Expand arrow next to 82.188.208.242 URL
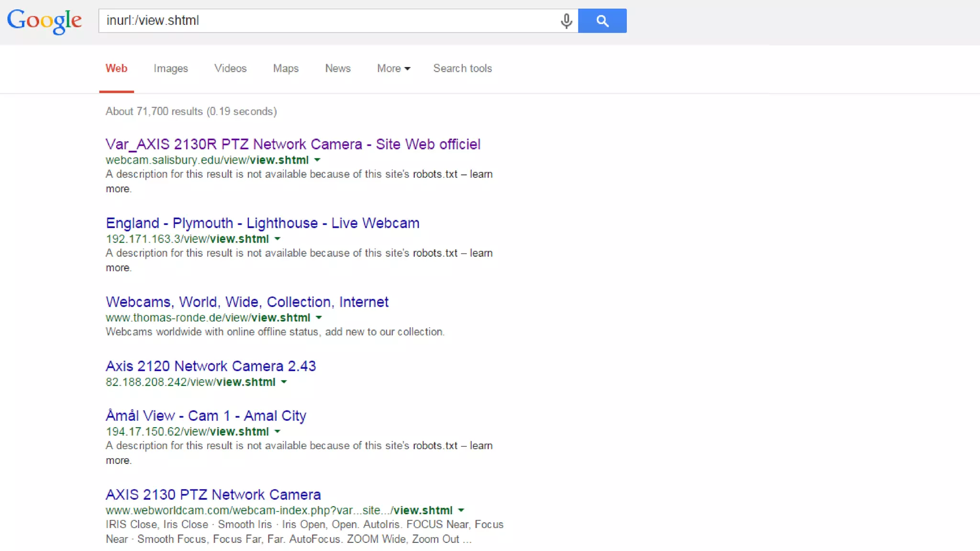This screenshot has height=551, width=980. [x=284, y=382]
